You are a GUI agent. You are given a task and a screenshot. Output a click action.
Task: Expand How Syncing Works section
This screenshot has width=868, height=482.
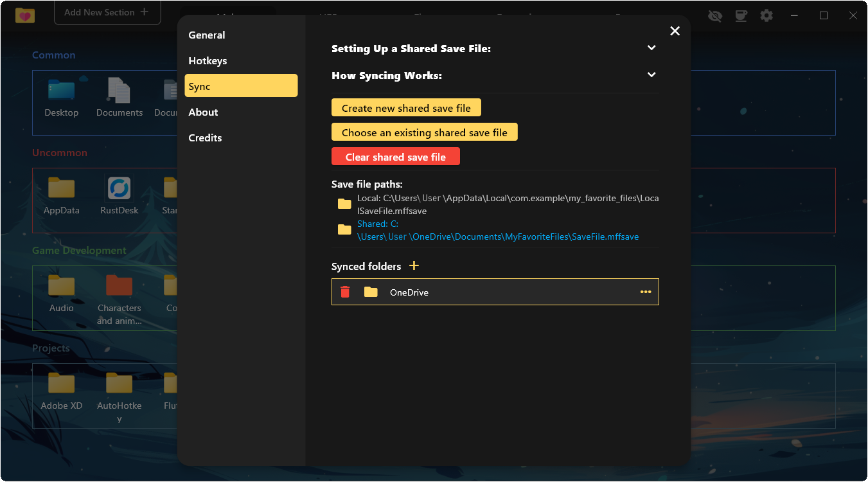click(651, 75)
